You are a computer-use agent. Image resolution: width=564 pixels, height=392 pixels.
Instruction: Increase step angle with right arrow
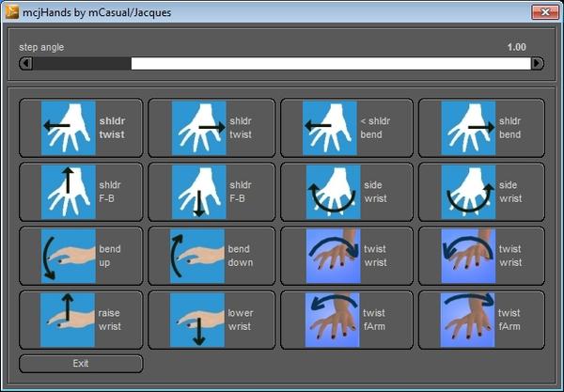(538, 64)
